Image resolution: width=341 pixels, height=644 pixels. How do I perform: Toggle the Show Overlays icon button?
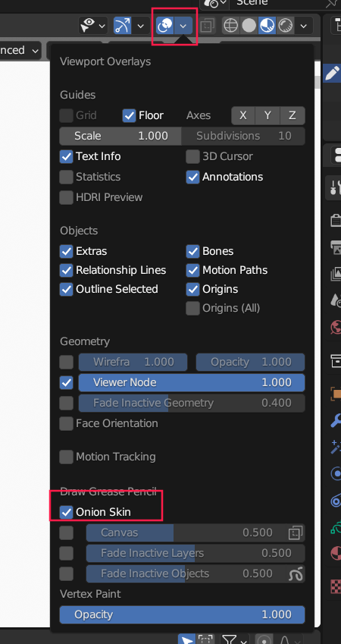tap(165, 26)
